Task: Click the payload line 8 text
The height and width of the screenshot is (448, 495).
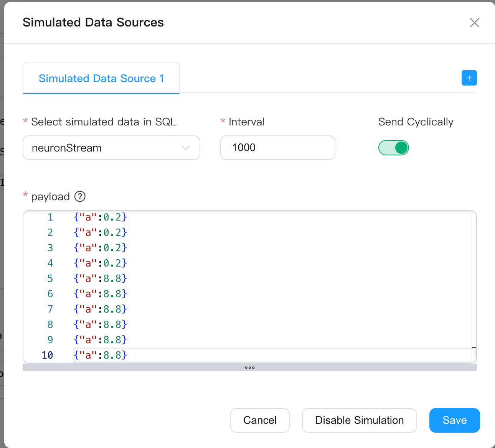Action: click(x=100, y=325)
